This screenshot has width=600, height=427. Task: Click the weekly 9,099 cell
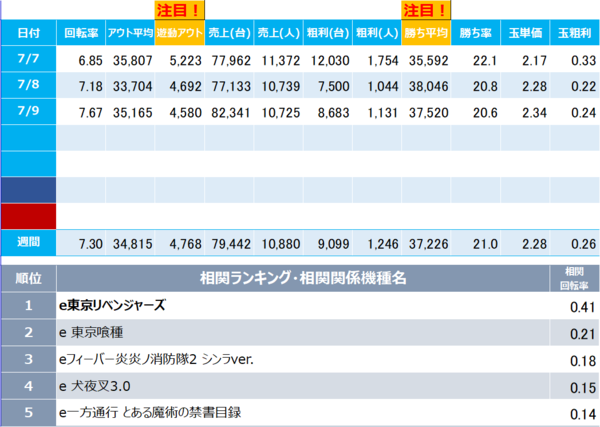coord(328,243)
